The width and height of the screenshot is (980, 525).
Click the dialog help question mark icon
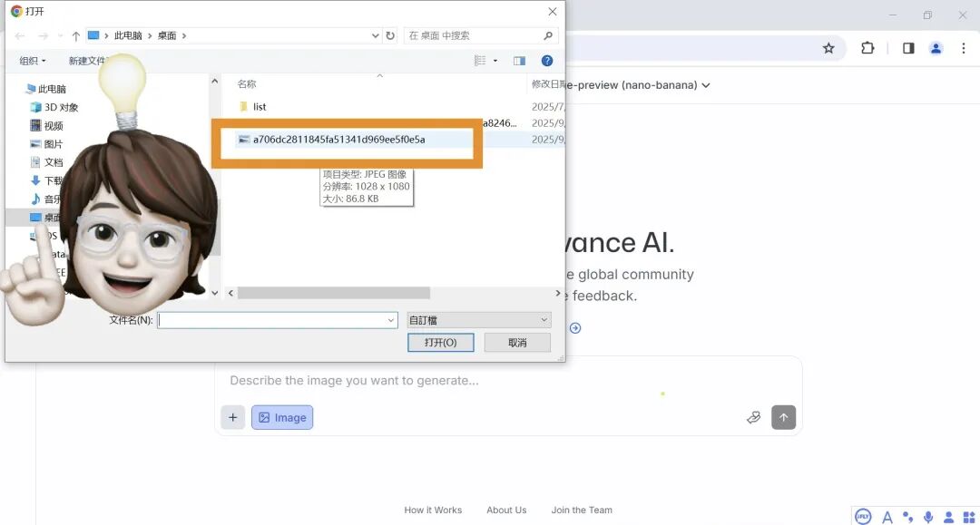tap(547, 61)
